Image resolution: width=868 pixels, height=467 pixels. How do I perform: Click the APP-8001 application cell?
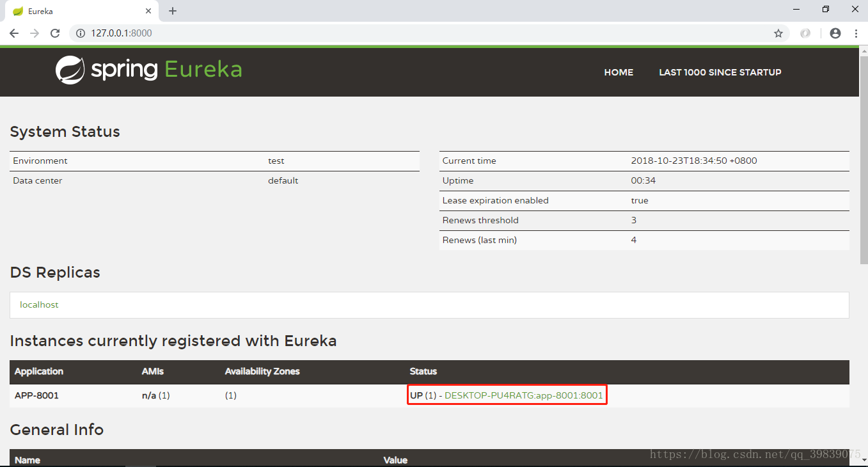click(x=36, y=395)
